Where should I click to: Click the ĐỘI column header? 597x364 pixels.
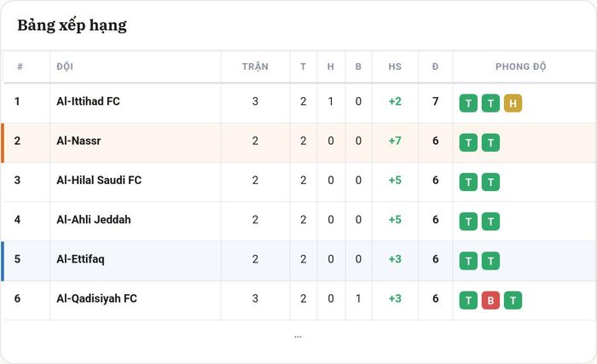[65, 66]
